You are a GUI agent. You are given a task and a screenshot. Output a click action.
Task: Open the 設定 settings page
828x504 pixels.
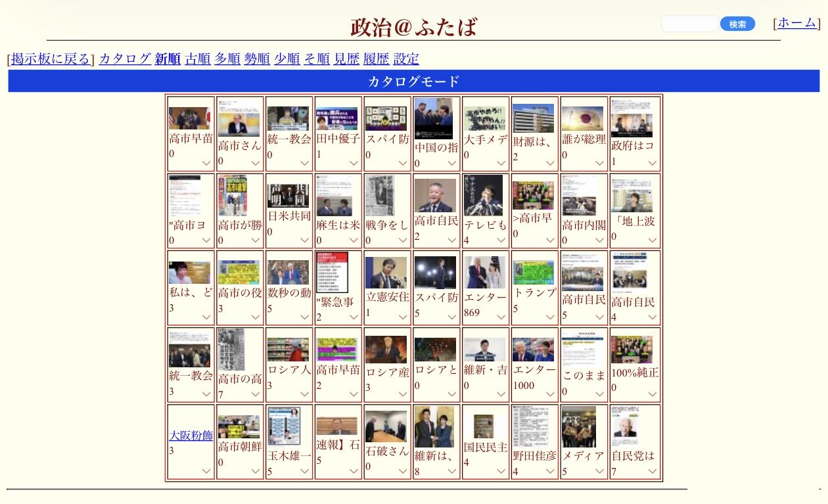click(406, 59)
